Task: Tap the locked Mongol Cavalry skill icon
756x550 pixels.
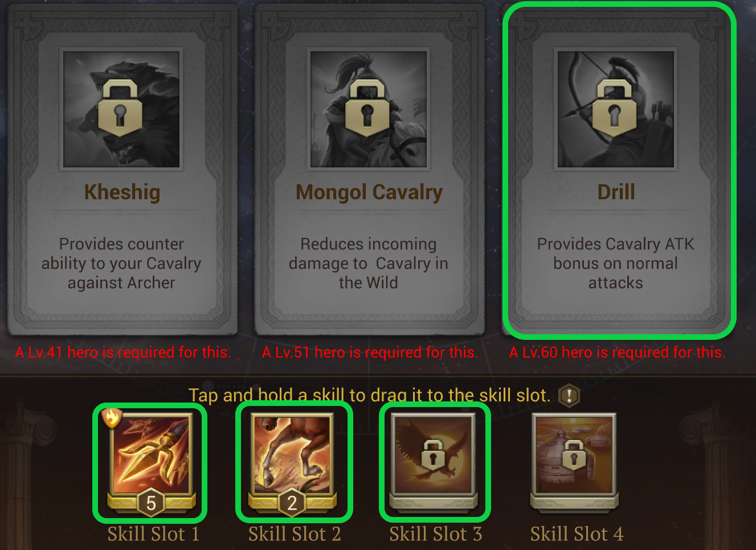Action: pos(369,109)
